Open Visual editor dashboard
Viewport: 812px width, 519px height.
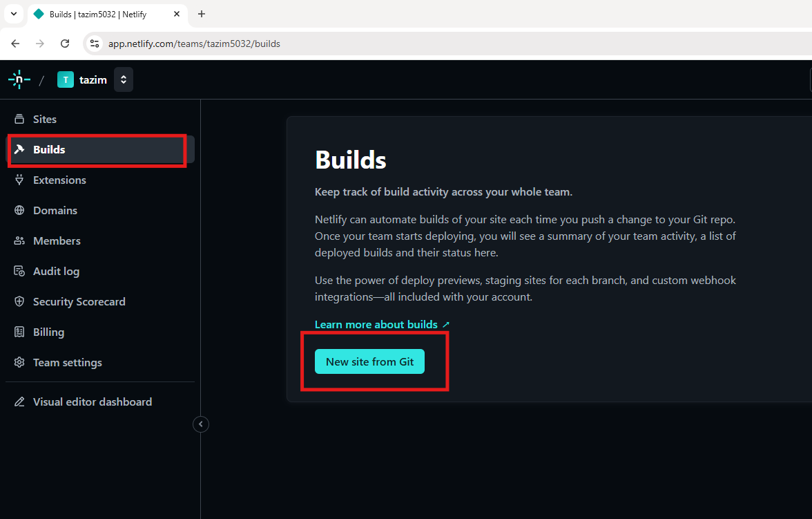pos(92,402)
